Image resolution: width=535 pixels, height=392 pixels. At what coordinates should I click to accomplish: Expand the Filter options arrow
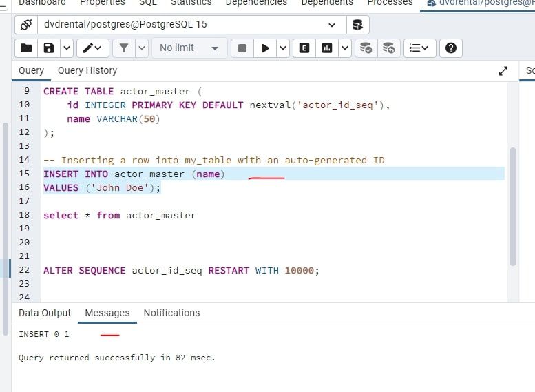pyautogui.click(x=142, y=48)
